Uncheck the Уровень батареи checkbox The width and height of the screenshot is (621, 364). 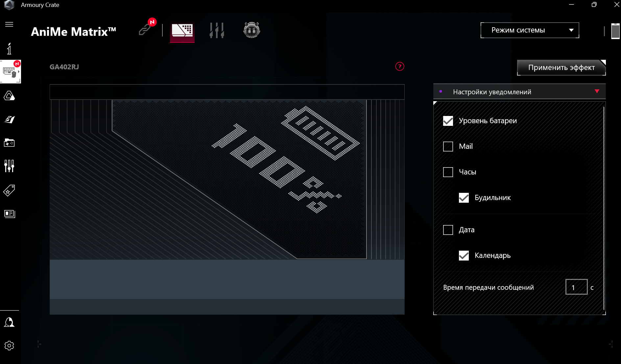pos(448,121)
